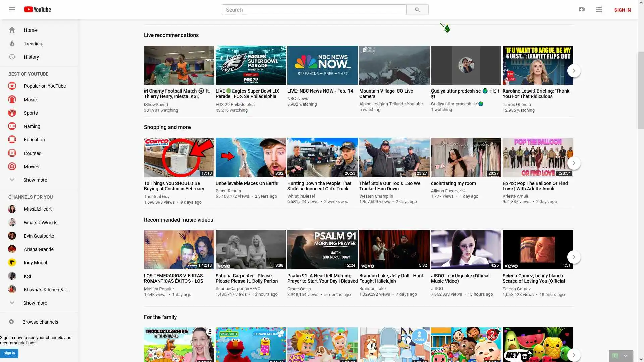
Task: Click the YouTube logo
Action: click(38, 9)
